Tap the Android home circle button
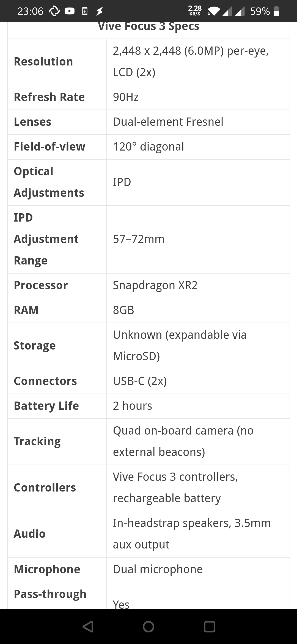The height and width of the screenshot is (644, 297). (x=148, y=627)
